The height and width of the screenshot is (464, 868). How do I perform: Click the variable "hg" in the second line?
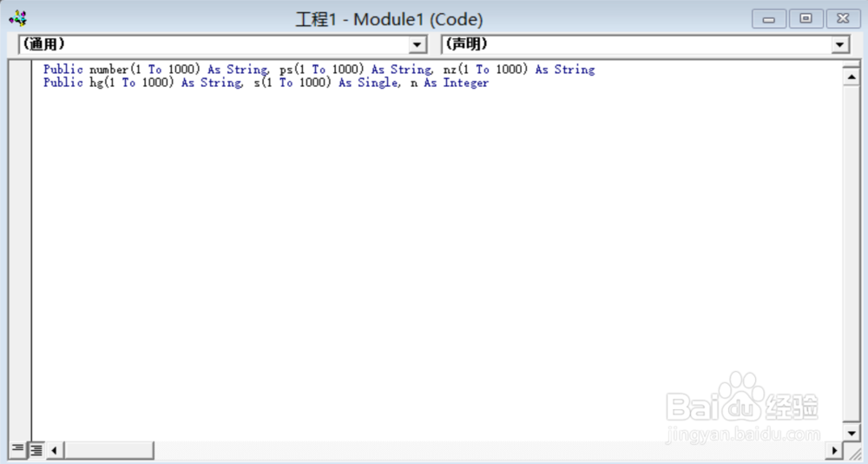(95, 83)
